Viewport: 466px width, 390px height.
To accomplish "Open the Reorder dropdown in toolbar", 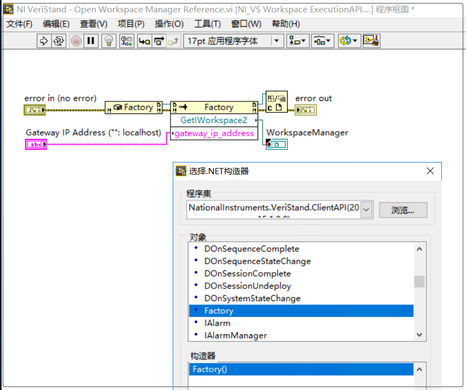I will 349,41.
